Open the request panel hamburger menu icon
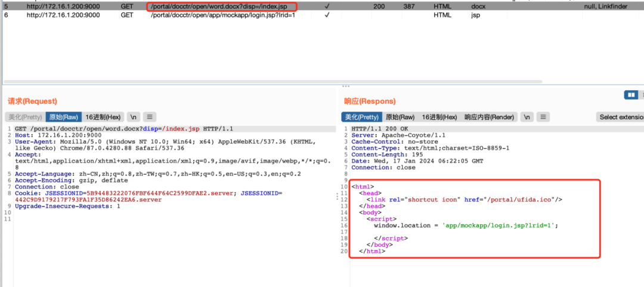644x287 pixels. coord(150,117)
